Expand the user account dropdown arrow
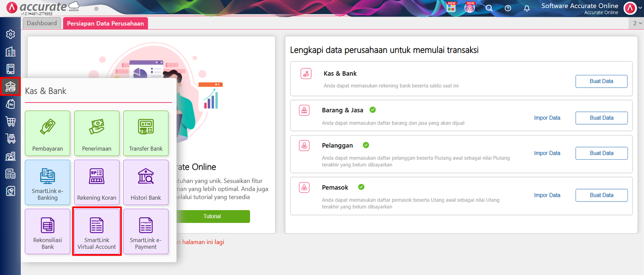644x275 pixels. pyautogui.click(x=640, y=8)
